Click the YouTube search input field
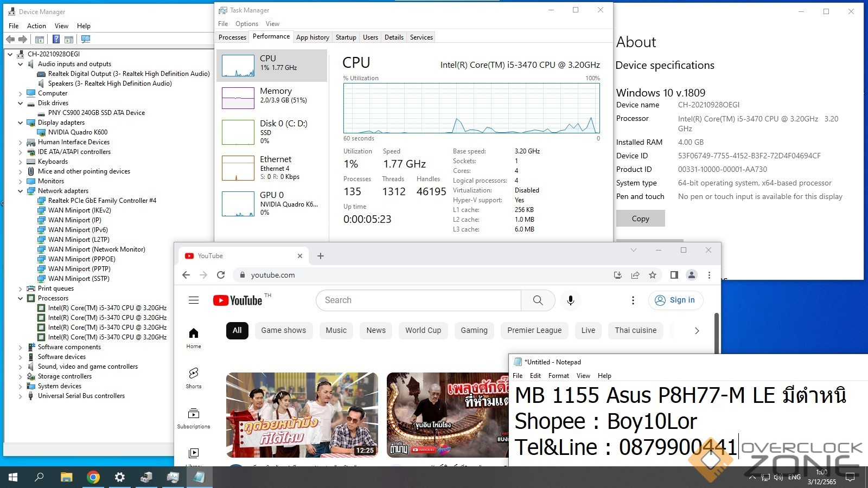 click(418, 300)
